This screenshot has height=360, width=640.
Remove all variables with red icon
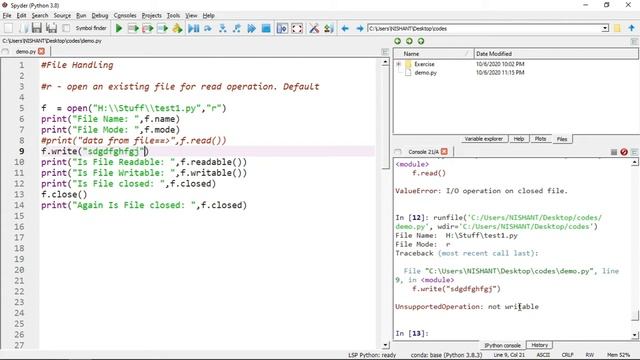[624, 152]
